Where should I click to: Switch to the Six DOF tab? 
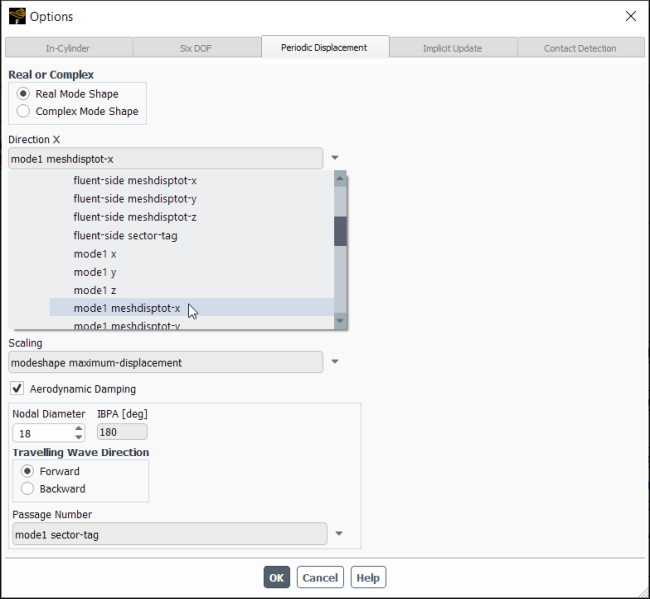(x=196, y=48)
